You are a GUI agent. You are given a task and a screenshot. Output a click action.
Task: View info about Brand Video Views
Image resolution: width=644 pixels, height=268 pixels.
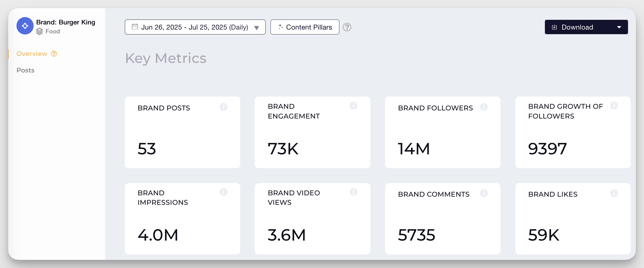(x=354, y=192)
